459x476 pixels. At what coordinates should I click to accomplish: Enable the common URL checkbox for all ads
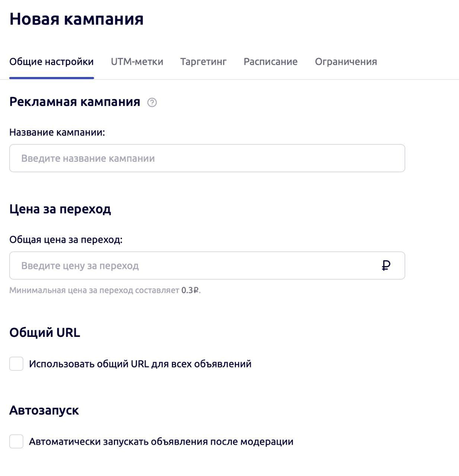(16, 364)
